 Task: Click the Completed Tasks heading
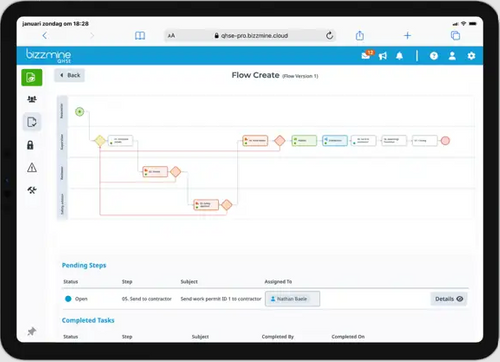pyautogui.click(x=88, y=320)
